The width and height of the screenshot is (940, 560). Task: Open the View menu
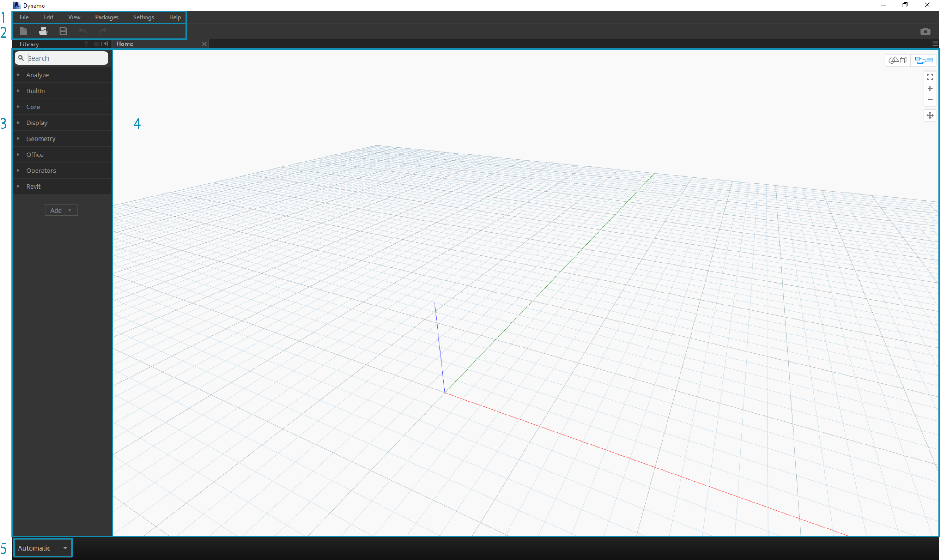(x=74, y=17)
